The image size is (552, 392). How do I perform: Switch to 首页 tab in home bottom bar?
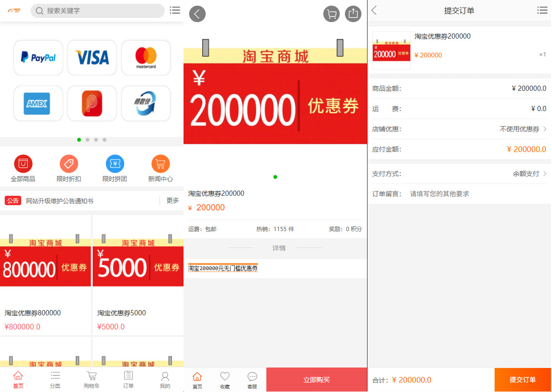click(18, 380)
